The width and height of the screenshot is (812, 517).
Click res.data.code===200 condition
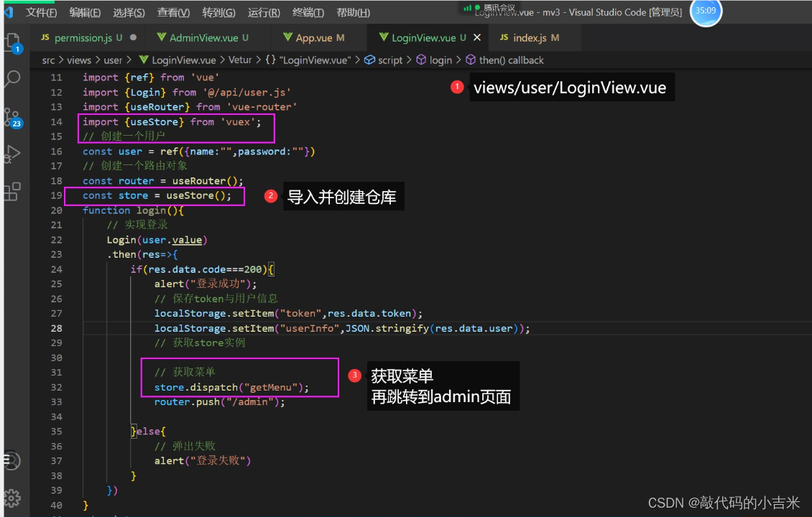coord(205,269)
